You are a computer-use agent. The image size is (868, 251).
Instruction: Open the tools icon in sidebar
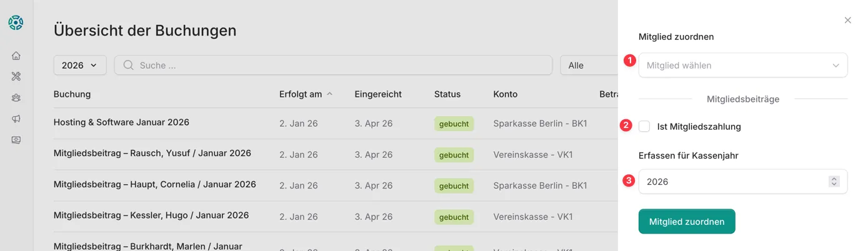[x=16, y=77]
